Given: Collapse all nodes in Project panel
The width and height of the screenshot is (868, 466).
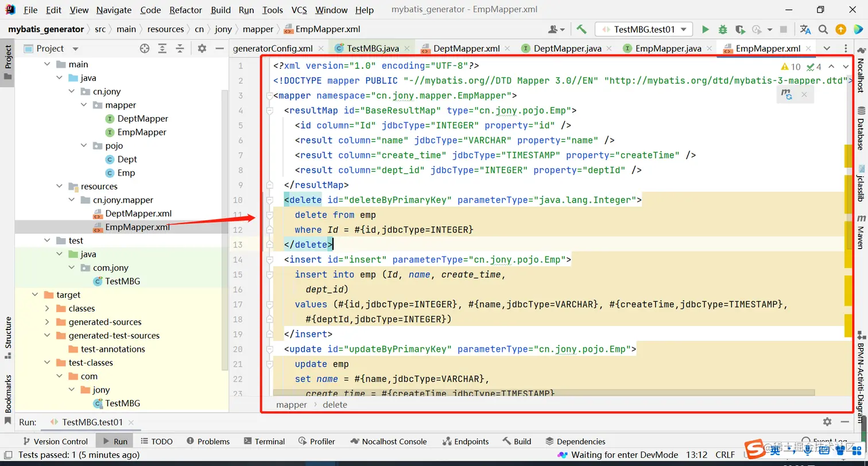Looking at the screenshot, I should click(180, 48).
